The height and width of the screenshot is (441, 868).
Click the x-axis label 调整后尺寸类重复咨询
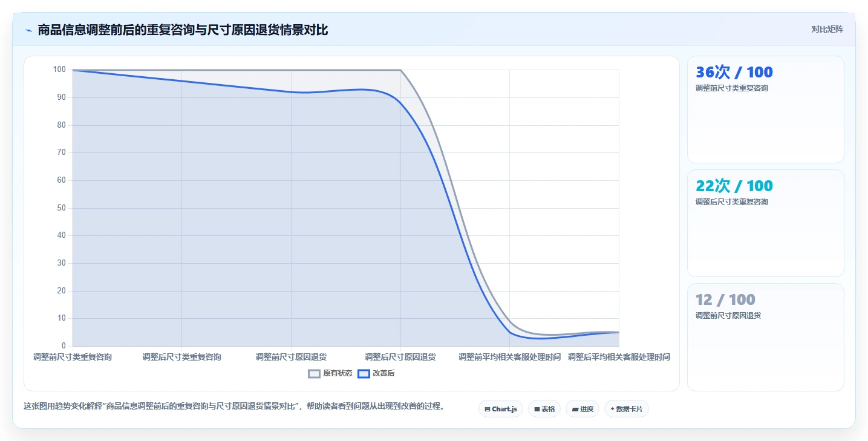click(x=181, y=357)
